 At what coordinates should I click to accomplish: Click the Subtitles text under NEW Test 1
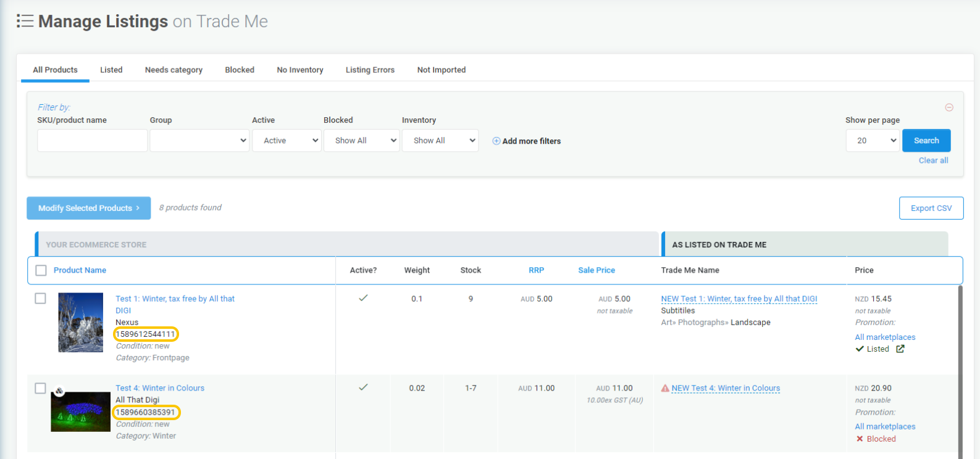tap(677, 311)
